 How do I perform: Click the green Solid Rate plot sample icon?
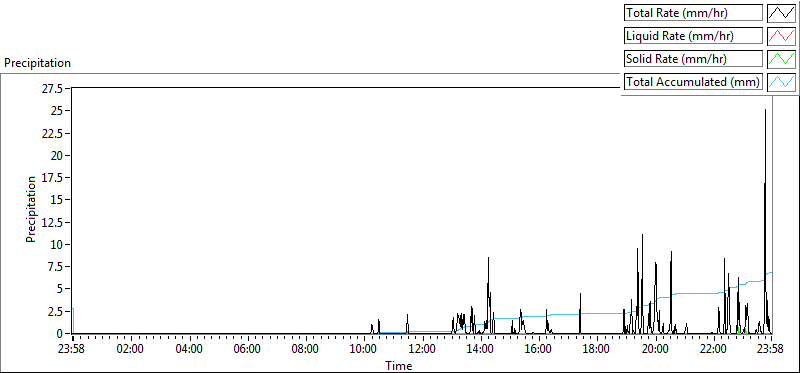click(782, 59)
